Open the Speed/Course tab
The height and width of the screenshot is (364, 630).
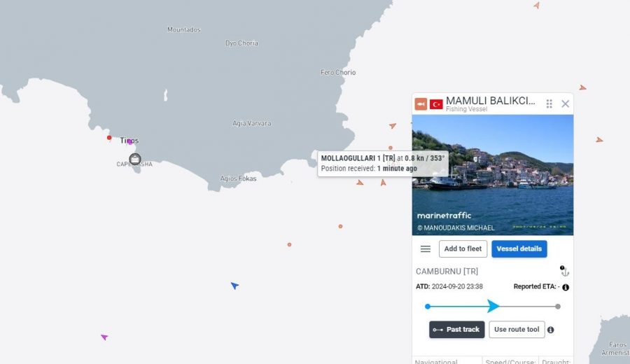[510, 360]
